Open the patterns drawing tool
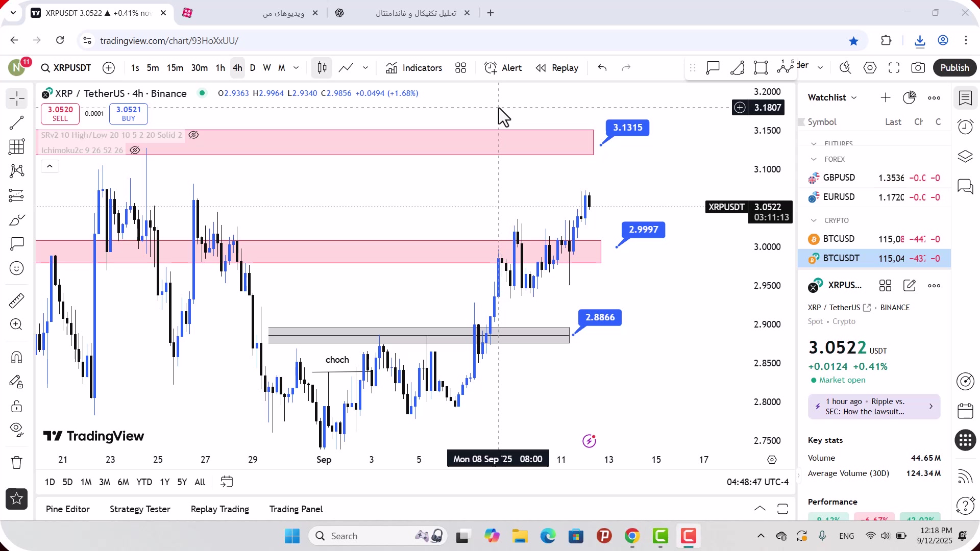This screenshot has height=551, width=980. pos(16,171)
